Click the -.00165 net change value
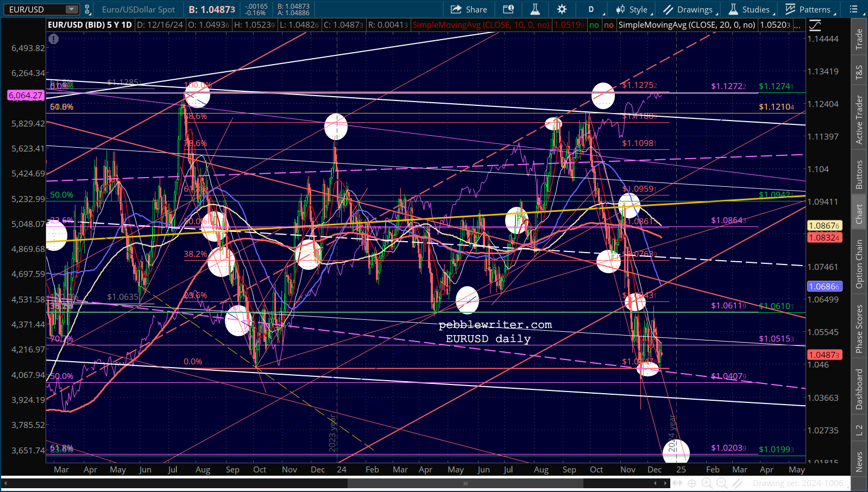Viewport: 868px width, 492px height. tap(256, 7)
